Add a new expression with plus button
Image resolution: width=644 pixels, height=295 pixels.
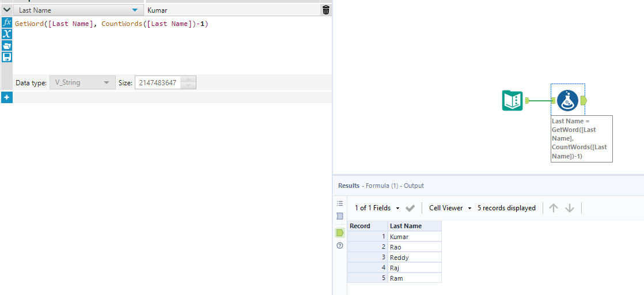coord(6,97)
